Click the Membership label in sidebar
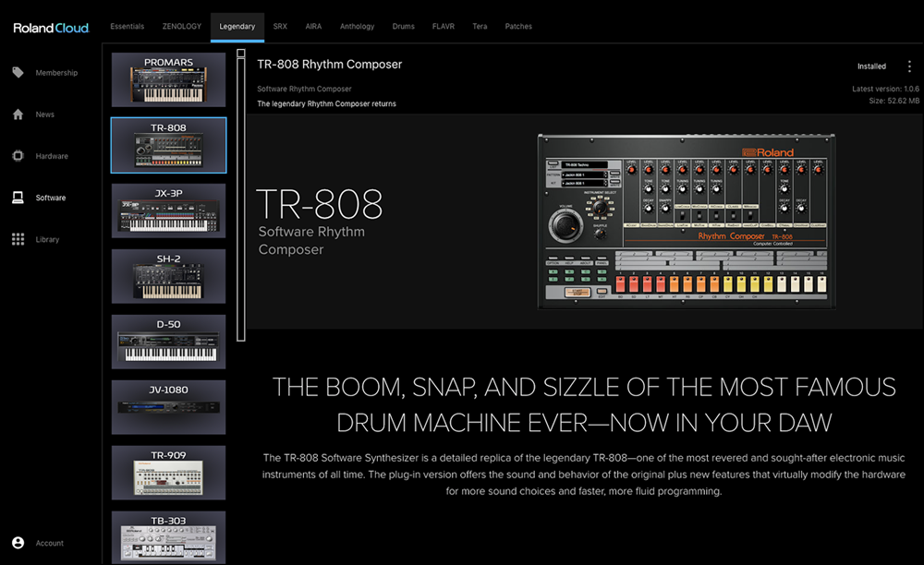The width and height of the screenshot is (924, 565). (56, 73)
